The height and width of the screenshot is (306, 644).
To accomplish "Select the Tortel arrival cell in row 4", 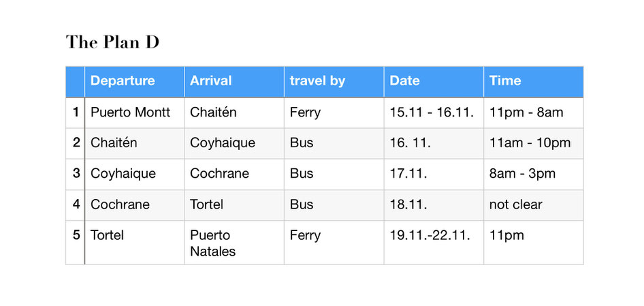I will [234, 205].
